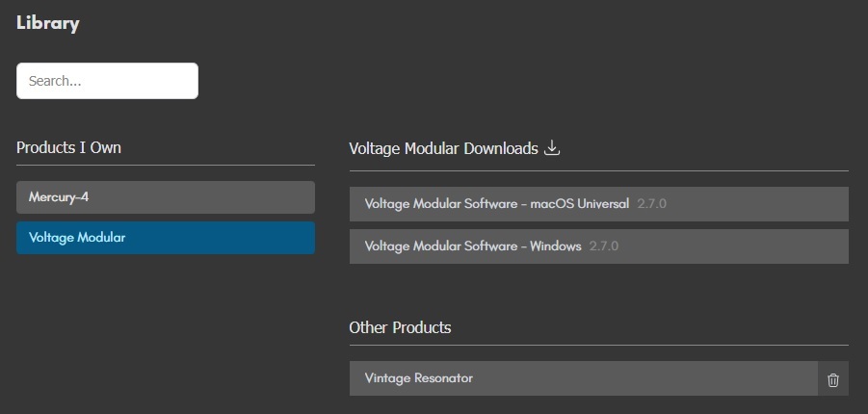Click the trash icon next to Vintage Resonator
Viewport: 868px width, 414px height.
[x=833, y=379]
